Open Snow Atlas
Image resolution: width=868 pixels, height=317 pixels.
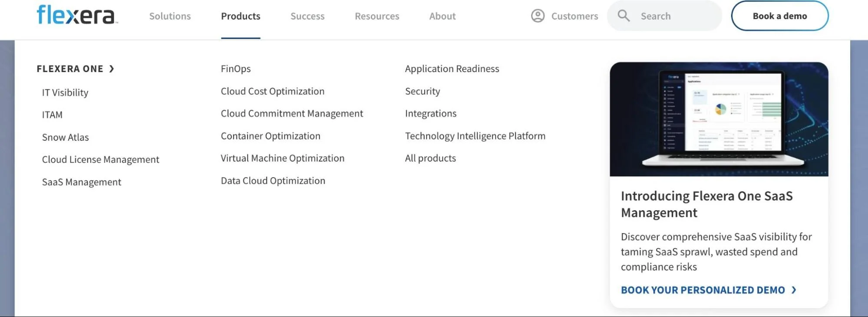click(x=65, y=137)
